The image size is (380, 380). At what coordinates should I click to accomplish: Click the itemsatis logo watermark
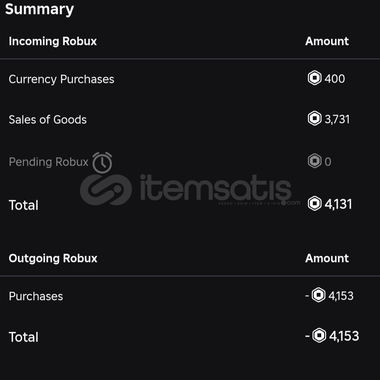click(190, 190)
